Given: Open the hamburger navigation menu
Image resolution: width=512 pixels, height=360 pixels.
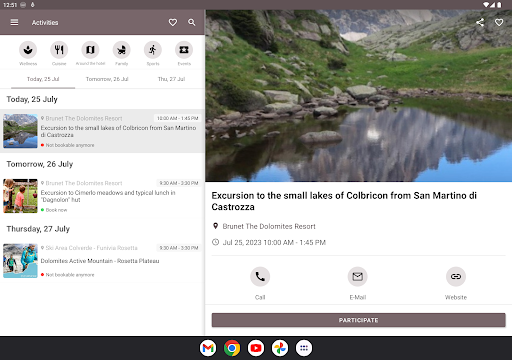Looking at the screenshot, I should click(14, 22).
